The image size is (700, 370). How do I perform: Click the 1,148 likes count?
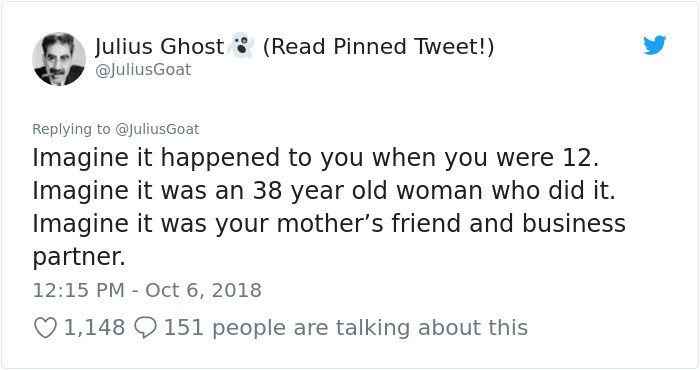coord(94,327)
